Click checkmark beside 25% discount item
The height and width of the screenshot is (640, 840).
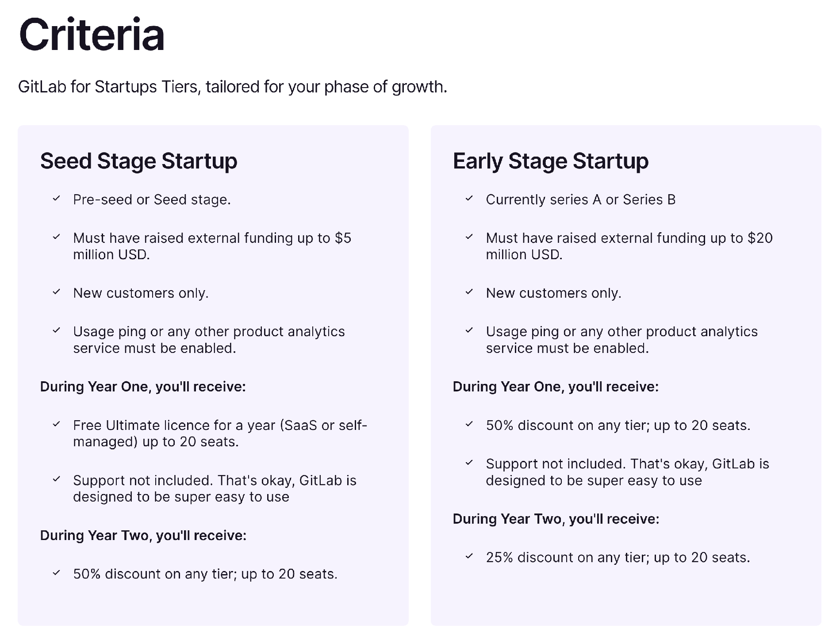(x=469, y=556)
